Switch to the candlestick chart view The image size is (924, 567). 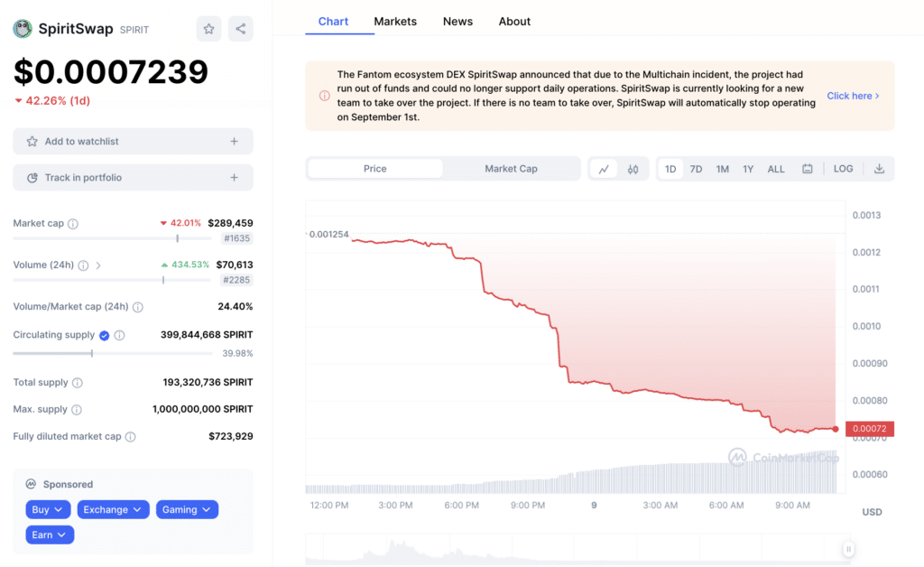pyautogui.click(x=633, y=169)
